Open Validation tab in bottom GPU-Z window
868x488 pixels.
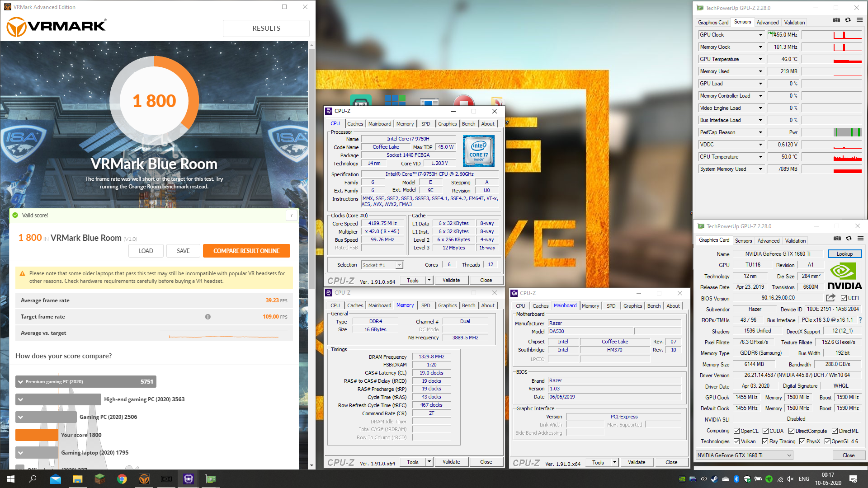pyautogui.click(x=795, y=241)
